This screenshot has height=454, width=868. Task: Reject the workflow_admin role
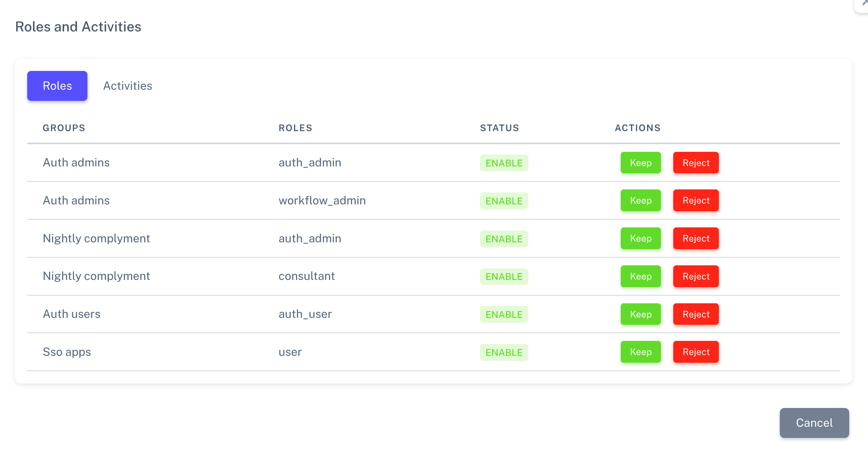tap(696, 201)
